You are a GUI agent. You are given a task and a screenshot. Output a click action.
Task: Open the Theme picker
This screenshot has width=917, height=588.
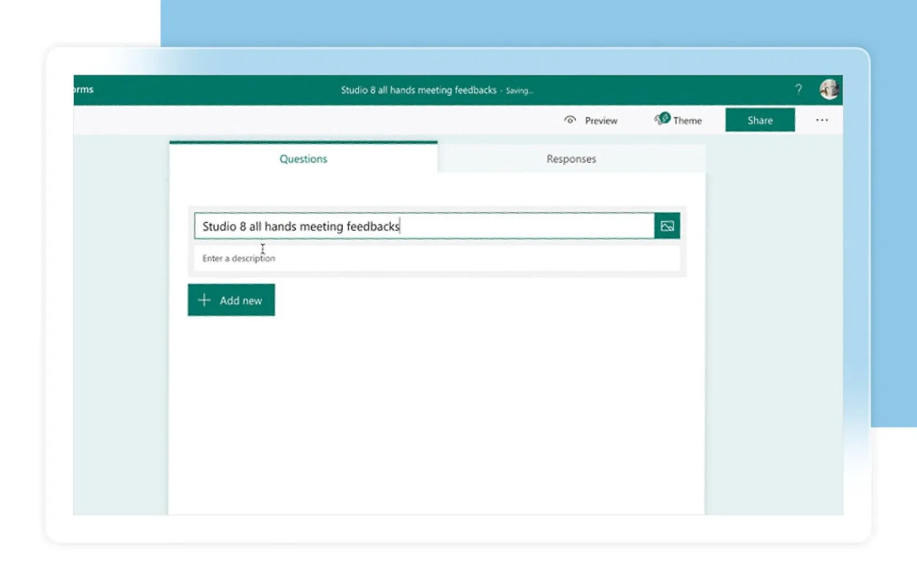(x=678, y=120)
